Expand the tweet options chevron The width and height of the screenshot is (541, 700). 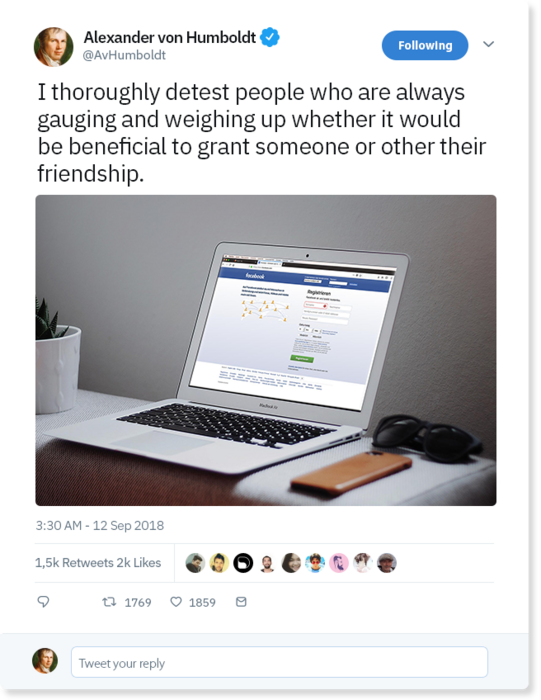(x=489, y=44)
